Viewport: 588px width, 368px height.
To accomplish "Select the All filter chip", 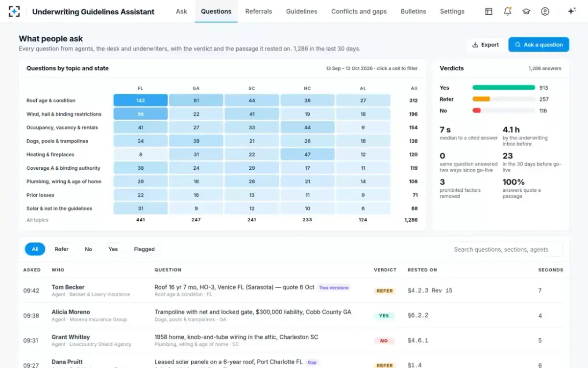I will 35,249.
